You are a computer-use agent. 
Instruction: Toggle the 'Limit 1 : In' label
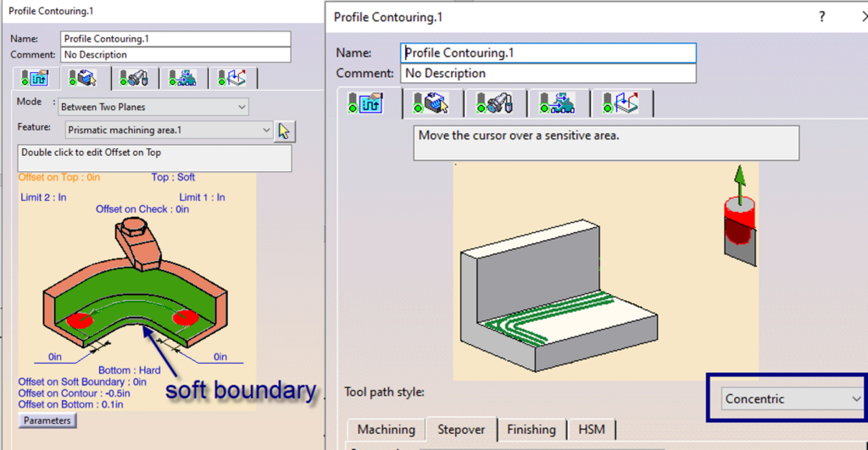tap(202, 197)
